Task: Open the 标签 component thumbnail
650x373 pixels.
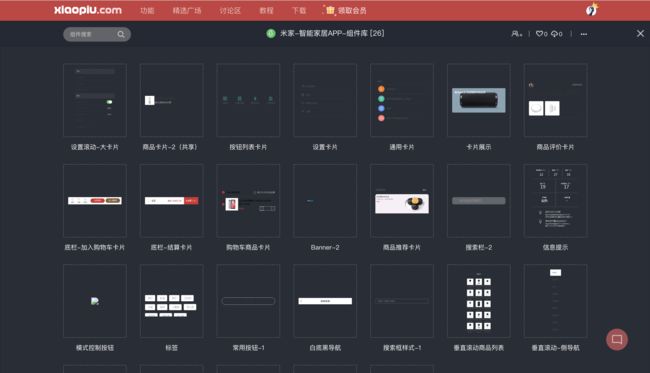Action: pos(172,301)
